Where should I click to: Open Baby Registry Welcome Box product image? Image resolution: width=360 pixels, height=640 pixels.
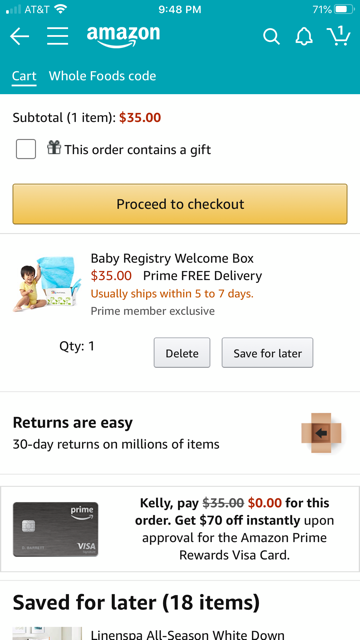click(x=47, y=284)
